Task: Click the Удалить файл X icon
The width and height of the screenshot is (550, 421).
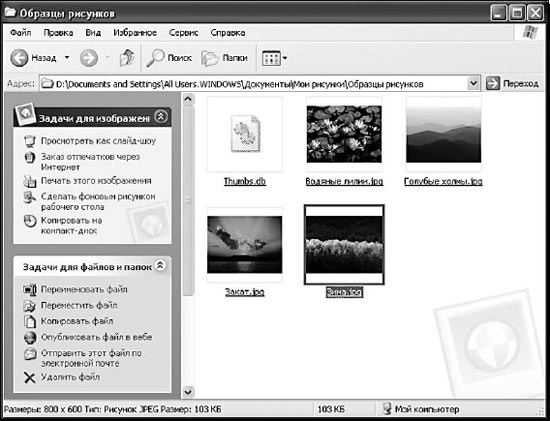Action: [x=30, y=377]
